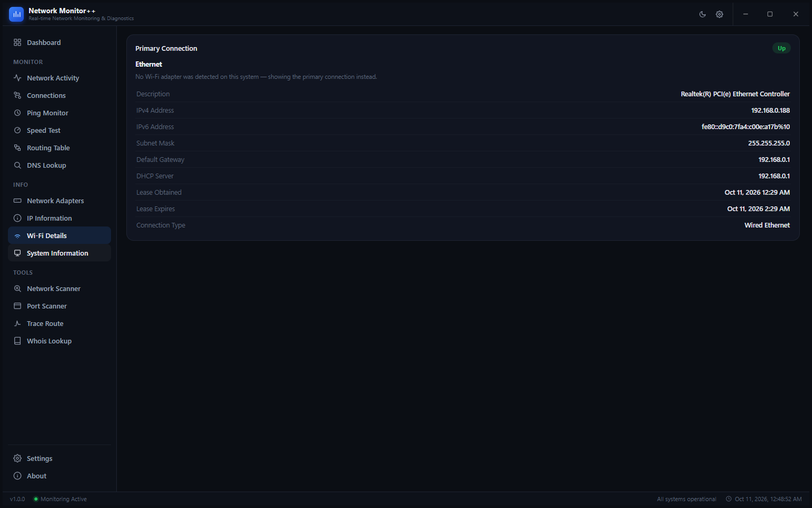Click Lease Obtained value Oct 11, 2026 12:29 AM
The height and width of the screenshot is (508, 812).
757,193
